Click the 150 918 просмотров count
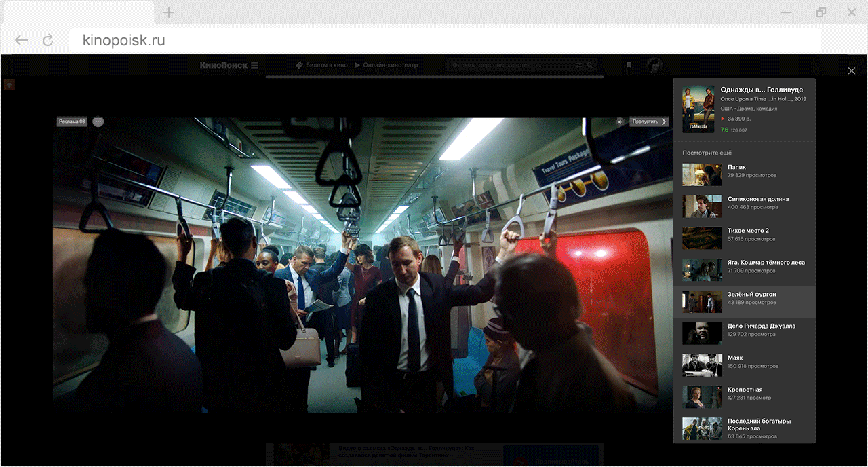This screenshot has width=868, height=467. (x=753, y=366)
